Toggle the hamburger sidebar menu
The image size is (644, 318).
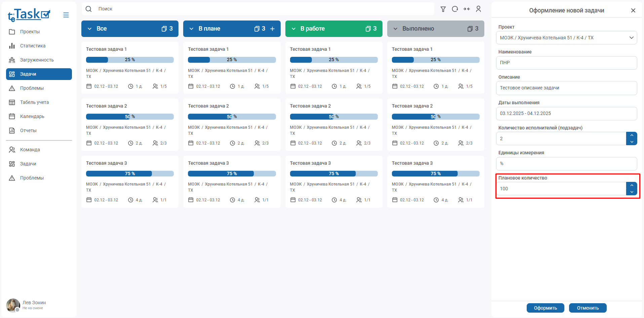click(66, 15)
